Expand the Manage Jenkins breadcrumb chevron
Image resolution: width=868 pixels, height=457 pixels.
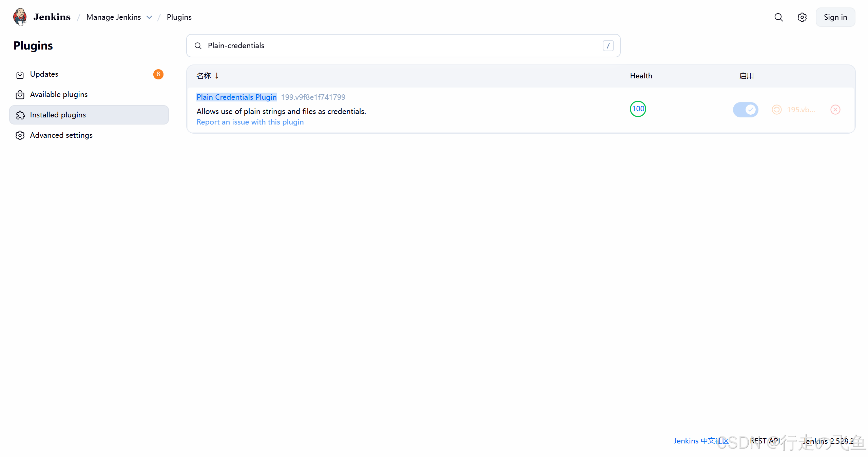pos(149,17)
